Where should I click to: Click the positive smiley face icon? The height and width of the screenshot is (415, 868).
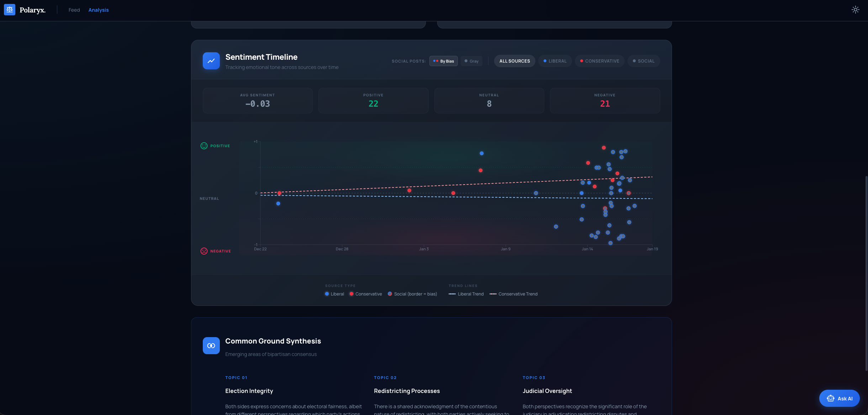(x=204, y=146)
